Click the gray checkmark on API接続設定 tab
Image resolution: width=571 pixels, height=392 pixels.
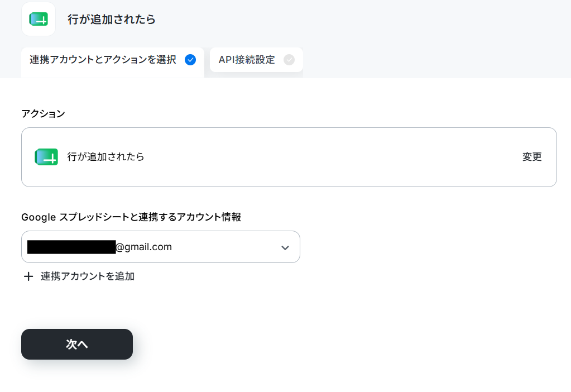click(289, 60)
